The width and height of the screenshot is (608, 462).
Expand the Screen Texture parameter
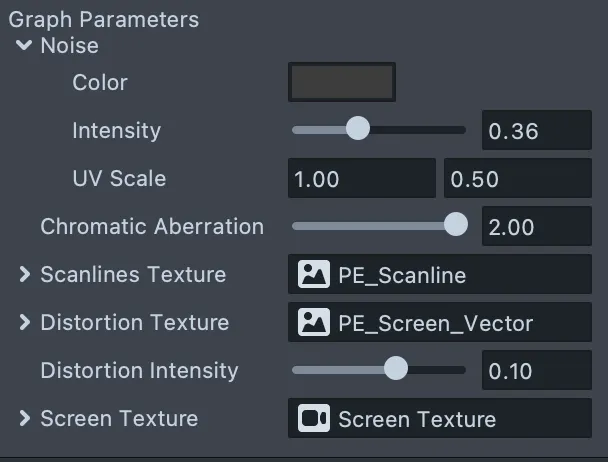pyautogui.click(x=24, y=418)
